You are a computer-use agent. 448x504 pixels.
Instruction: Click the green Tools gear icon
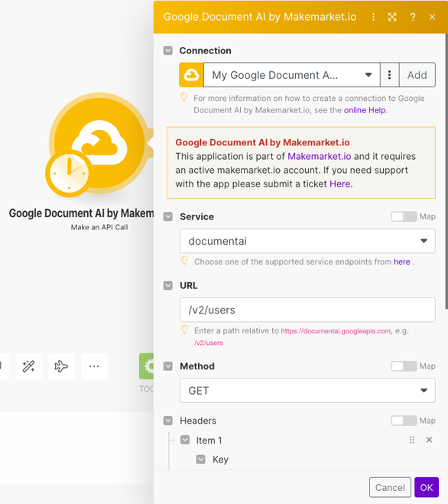[x=147, y=366]
